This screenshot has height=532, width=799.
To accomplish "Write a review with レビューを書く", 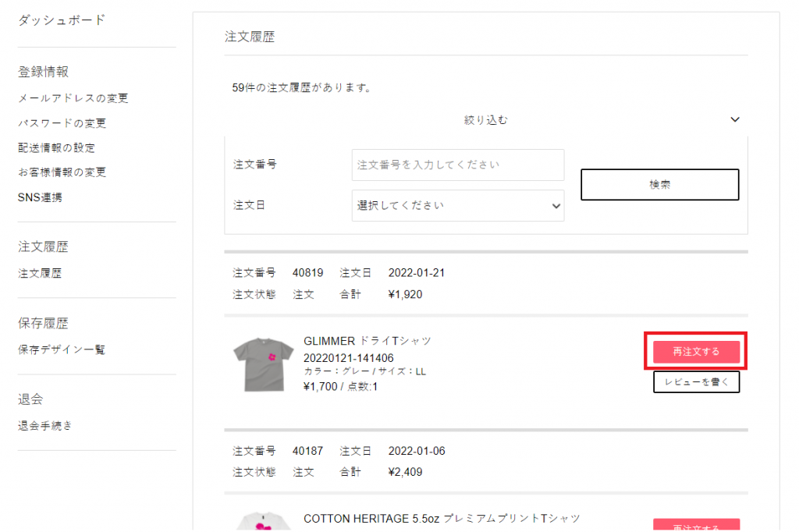I will click(x=696, y=382).
